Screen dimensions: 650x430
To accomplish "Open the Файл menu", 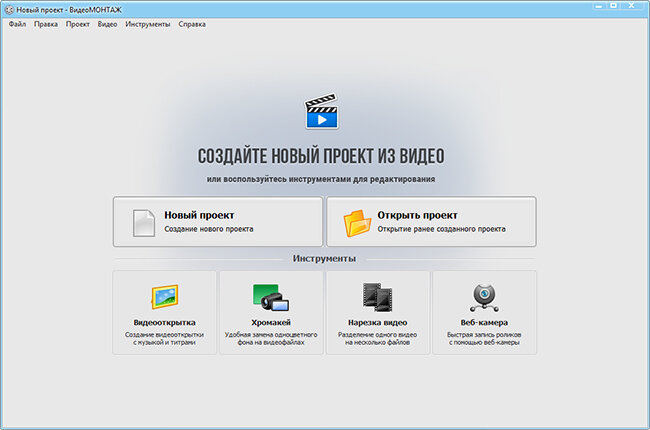I will tap(17, 24).
